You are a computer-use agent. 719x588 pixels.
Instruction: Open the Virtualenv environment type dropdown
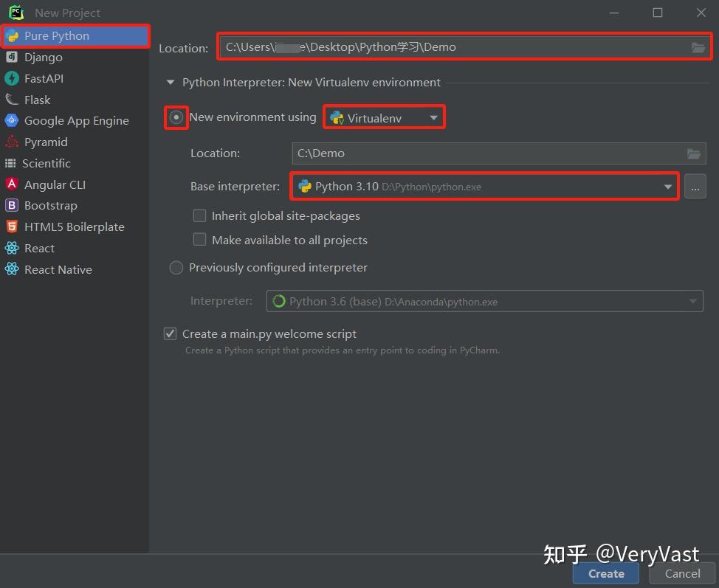385,118
